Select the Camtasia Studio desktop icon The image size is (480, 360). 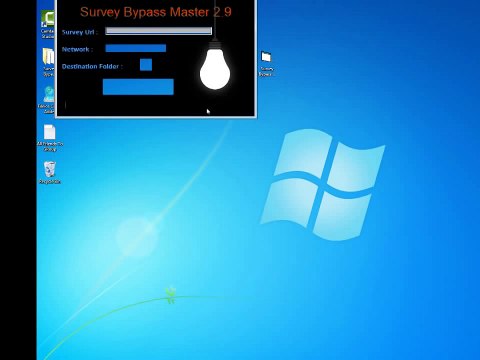click(48, 24)
